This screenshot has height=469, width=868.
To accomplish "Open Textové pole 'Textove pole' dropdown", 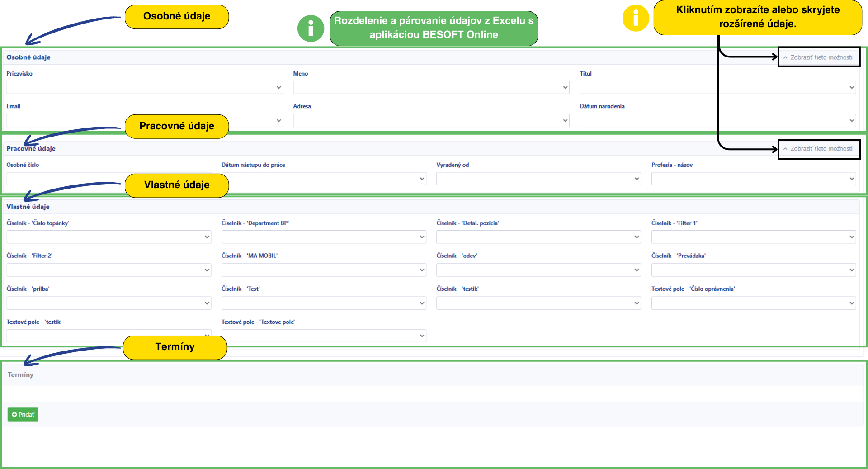I will (x=323, y=336).
